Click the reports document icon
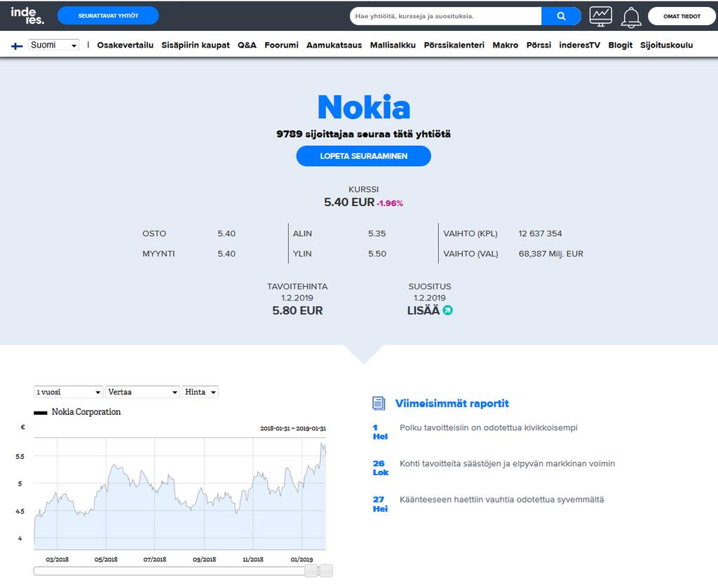 click(378, 403)
